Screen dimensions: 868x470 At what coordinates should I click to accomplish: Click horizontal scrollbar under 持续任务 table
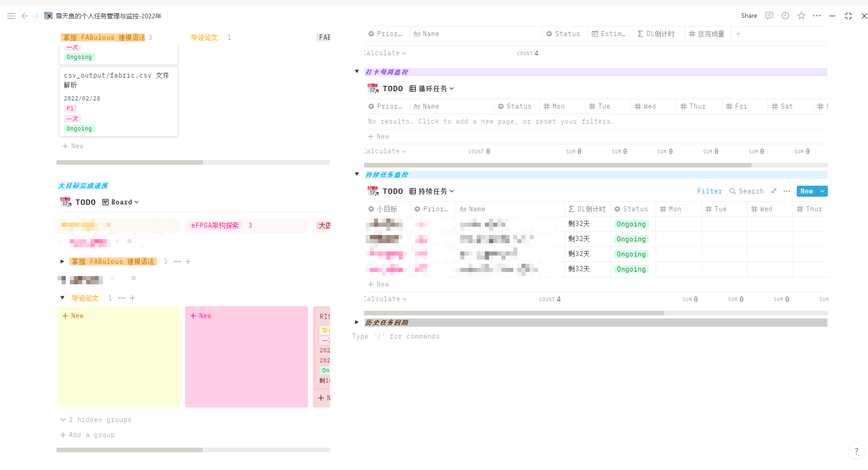(x=514, y=313)
